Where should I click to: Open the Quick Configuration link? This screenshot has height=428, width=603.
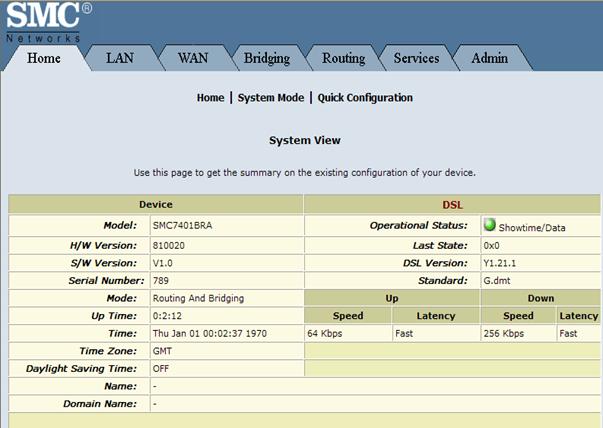(x=365, y=98)
